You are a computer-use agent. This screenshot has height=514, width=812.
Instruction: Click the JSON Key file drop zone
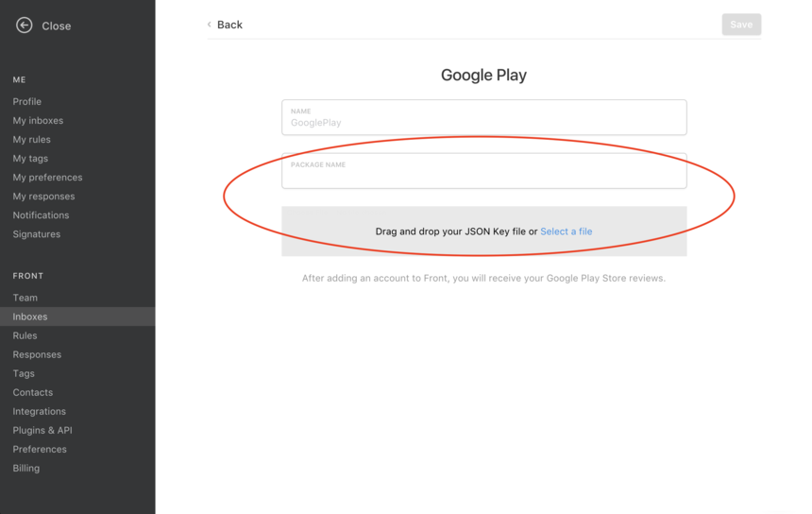483,231
